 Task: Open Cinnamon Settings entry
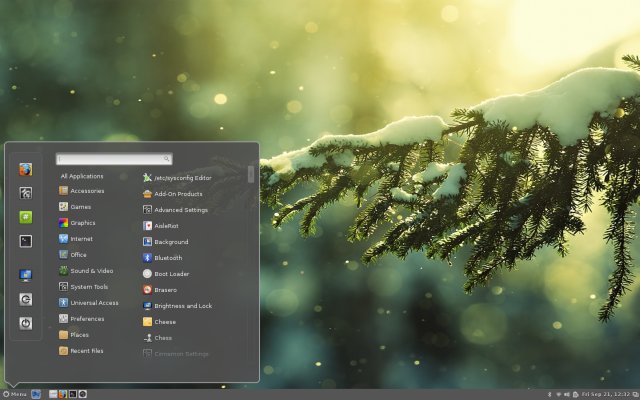click(176, 354)
